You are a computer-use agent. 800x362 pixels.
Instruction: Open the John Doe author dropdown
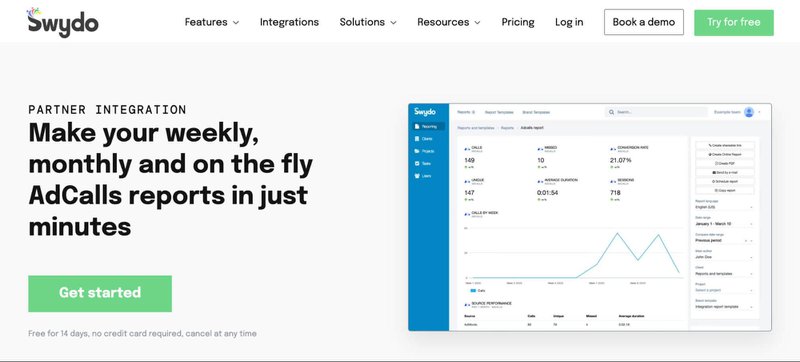coord(724,257)
